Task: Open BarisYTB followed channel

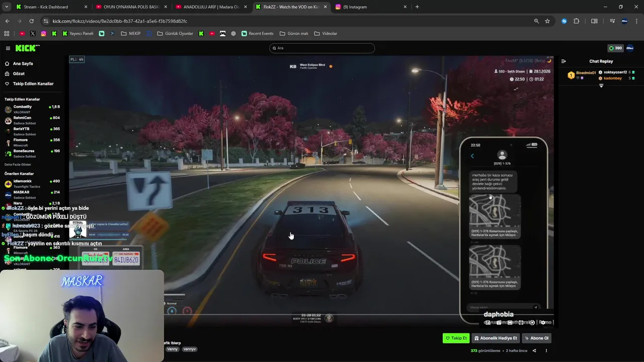Action: (32, 131)
